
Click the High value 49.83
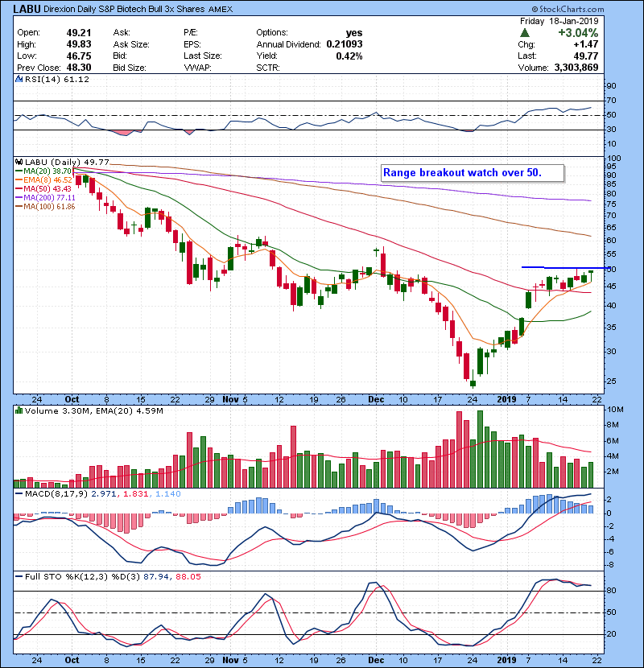79,44
